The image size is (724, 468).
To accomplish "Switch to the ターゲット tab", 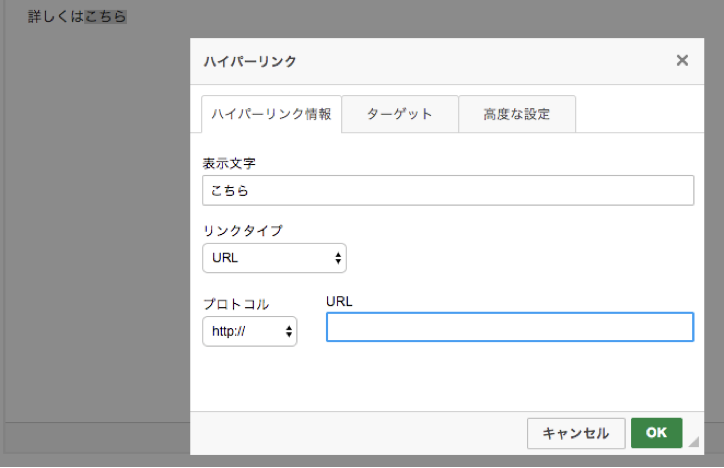I will pyautogui.click(x=399, y=114).
